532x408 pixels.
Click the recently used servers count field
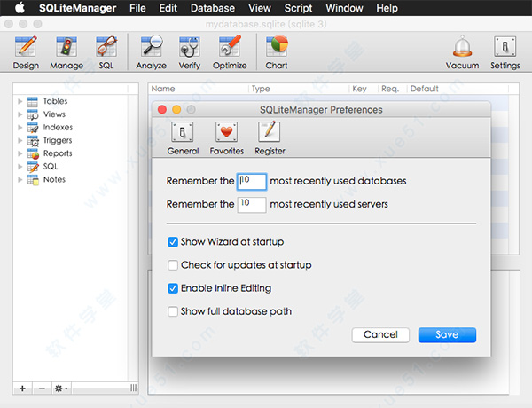coord(252,205)
